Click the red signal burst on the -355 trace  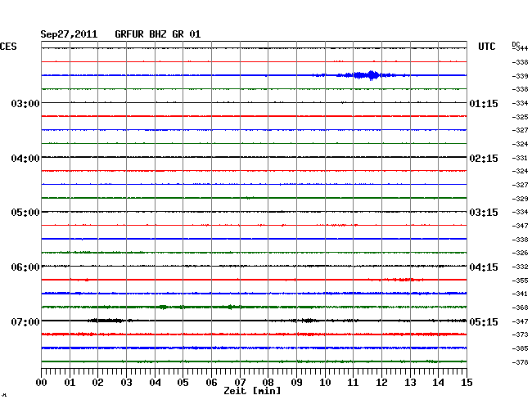pos(404,280)
